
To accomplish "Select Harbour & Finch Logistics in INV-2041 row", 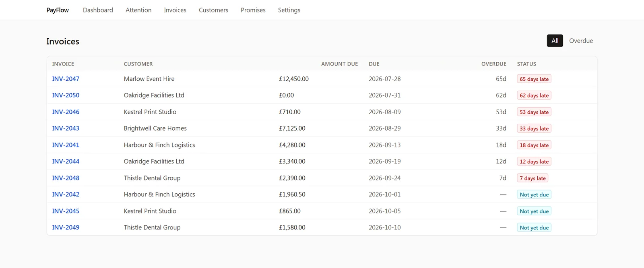I will click(x=159, y=145).
